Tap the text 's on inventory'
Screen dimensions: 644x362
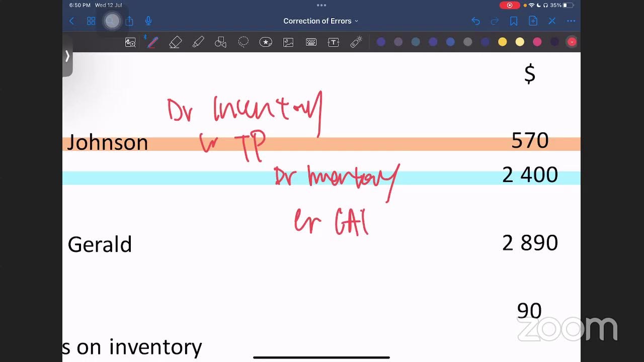(x=132, y=347)
